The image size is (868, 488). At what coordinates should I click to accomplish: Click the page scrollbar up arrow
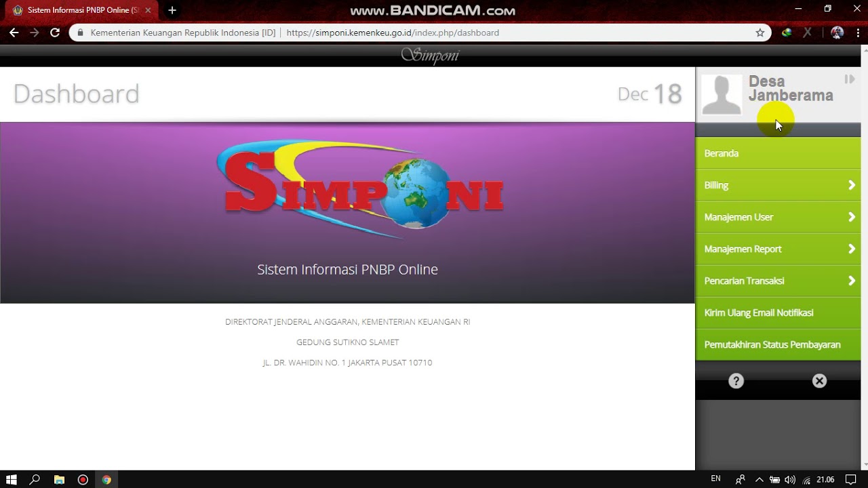coord(864,49)
